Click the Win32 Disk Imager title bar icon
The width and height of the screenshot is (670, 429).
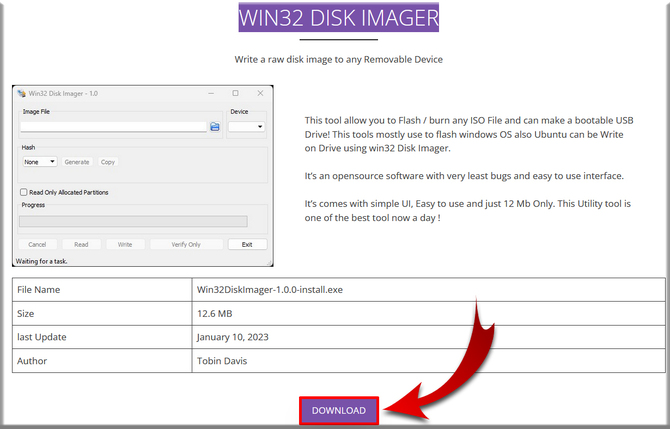click(21, 93)
